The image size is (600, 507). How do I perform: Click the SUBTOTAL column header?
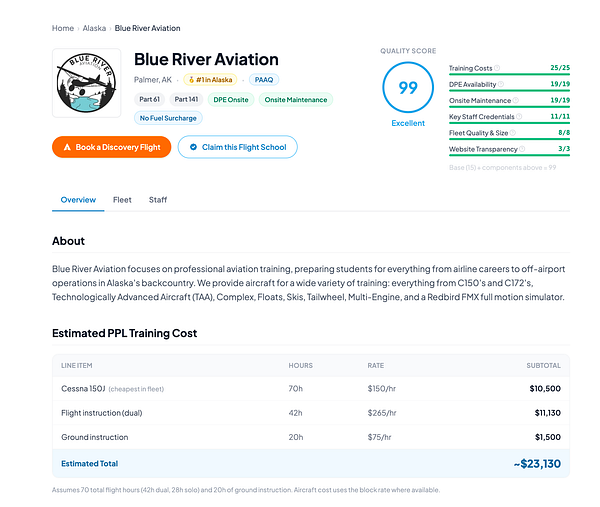point(543,365)
